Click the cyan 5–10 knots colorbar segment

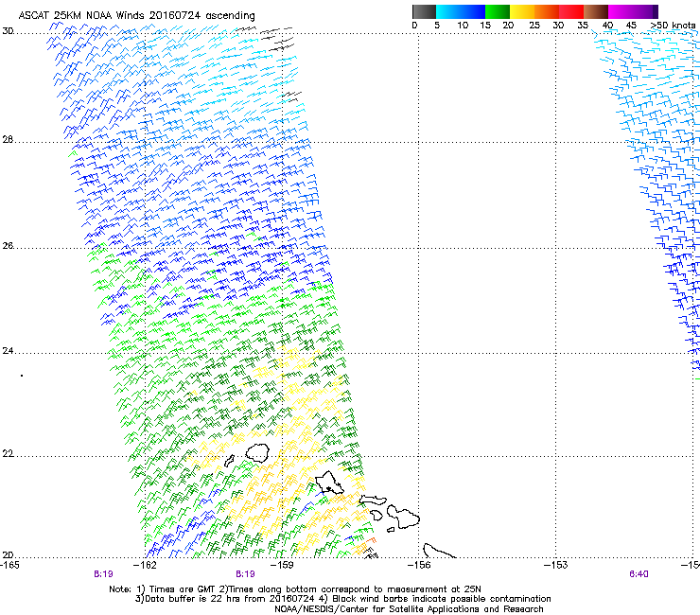point(448,11)
